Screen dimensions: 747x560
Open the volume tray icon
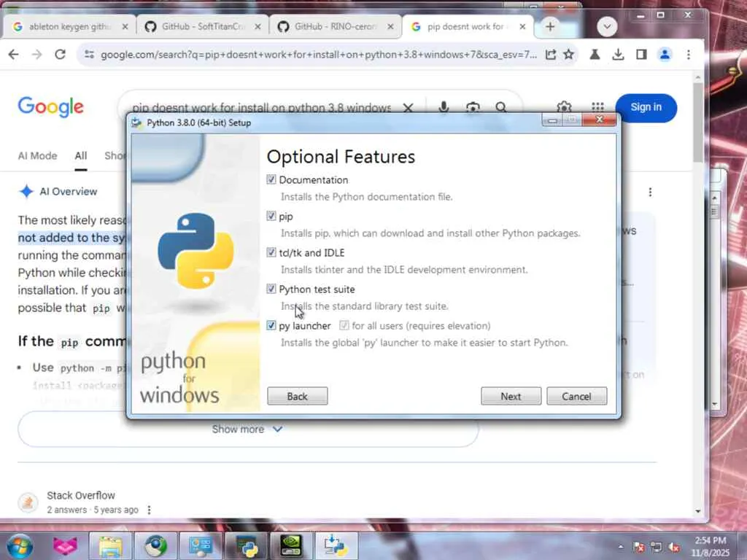point(674,547)
